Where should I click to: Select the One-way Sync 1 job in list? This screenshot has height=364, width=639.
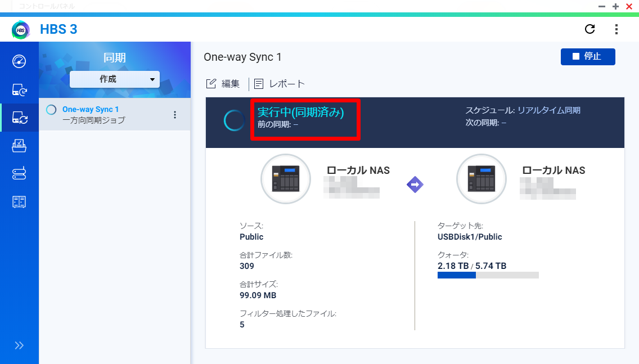[x=115, y=115]
